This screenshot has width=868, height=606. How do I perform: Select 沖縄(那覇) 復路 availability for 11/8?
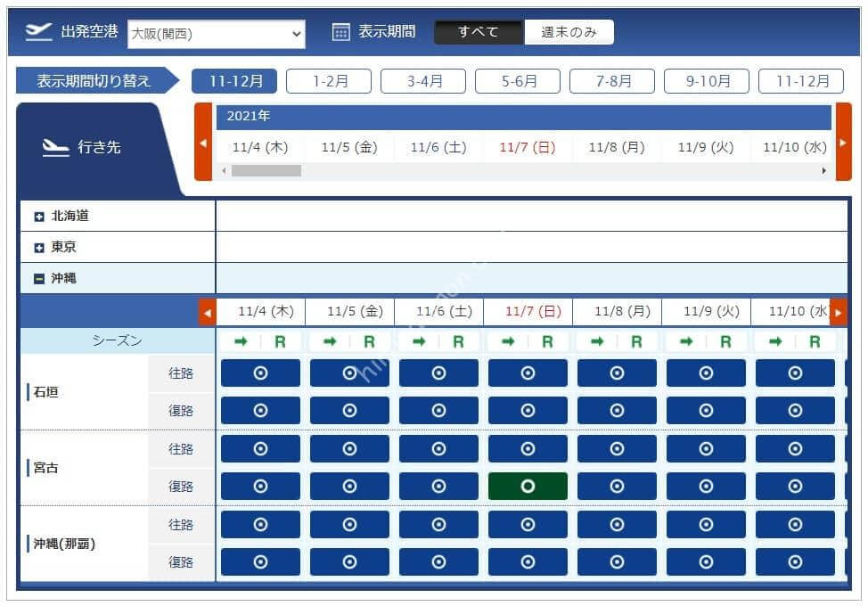[617, 562]
